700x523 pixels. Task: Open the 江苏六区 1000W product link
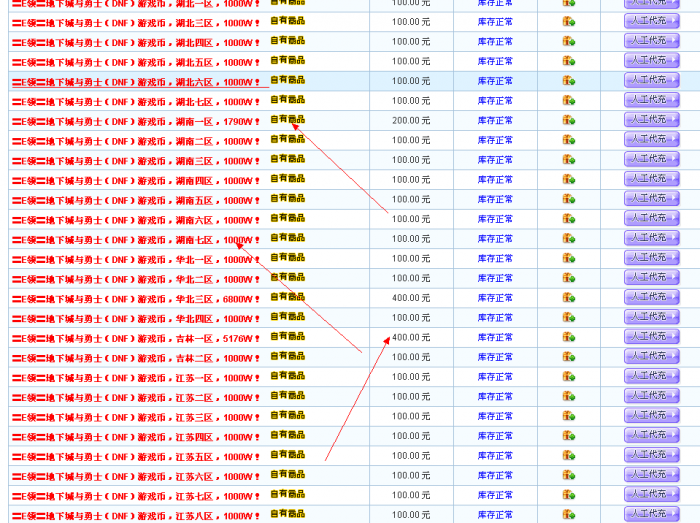(x=136, y=477)
